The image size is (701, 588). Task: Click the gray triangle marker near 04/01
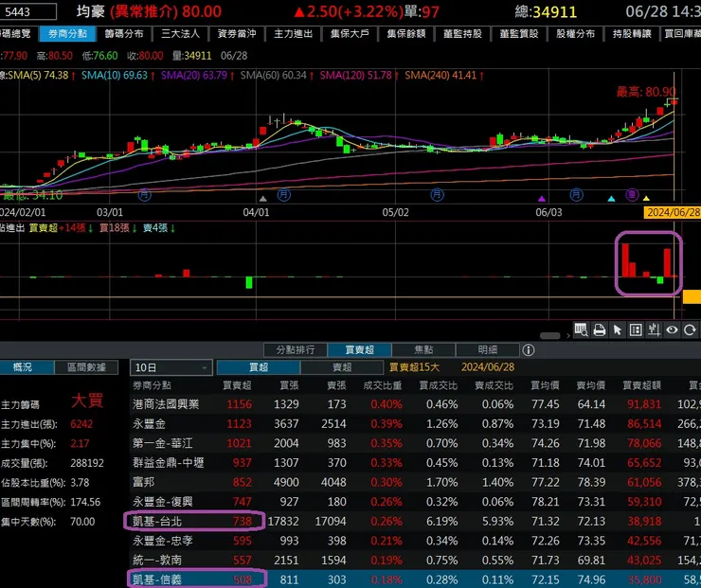pos(263,199)
